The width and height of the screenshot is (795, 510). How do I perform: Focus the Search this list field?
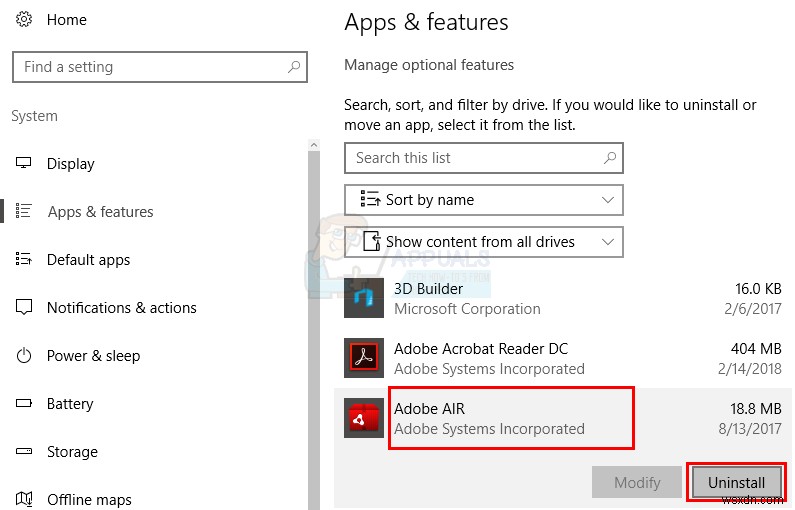tap(484, 158)
